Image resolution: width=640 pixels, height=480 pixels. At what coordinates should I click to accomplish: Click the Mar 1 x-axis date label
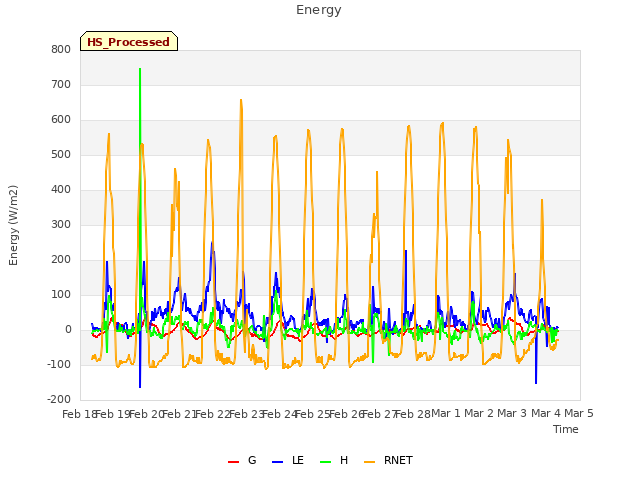(446, 413)
